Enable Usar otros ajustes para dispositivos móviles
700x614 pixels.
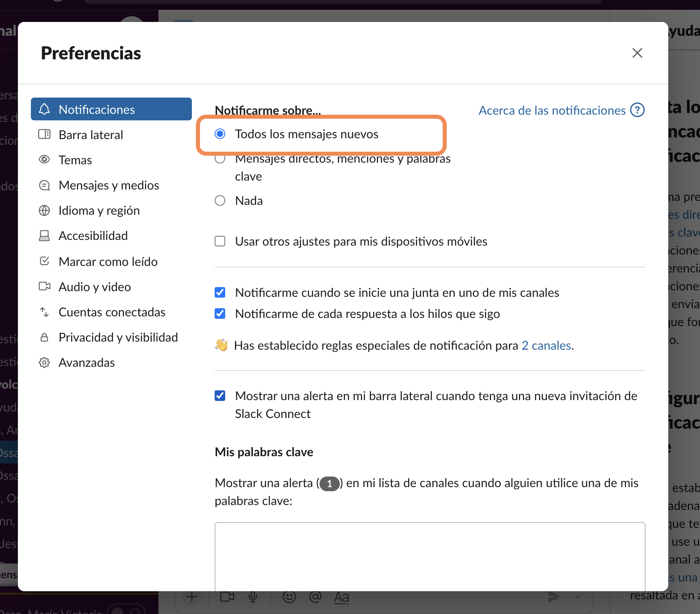point(220,241)
